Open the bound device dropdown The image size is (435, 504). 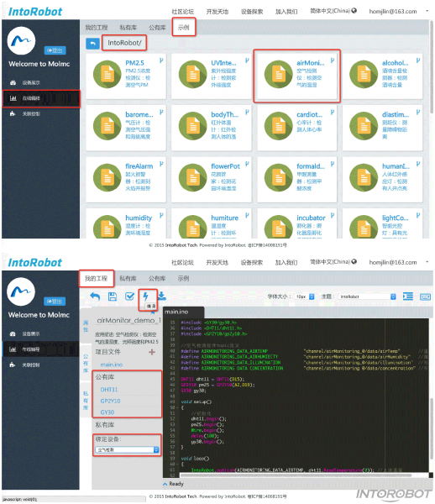pyautogui.click(x=127, y=449)
